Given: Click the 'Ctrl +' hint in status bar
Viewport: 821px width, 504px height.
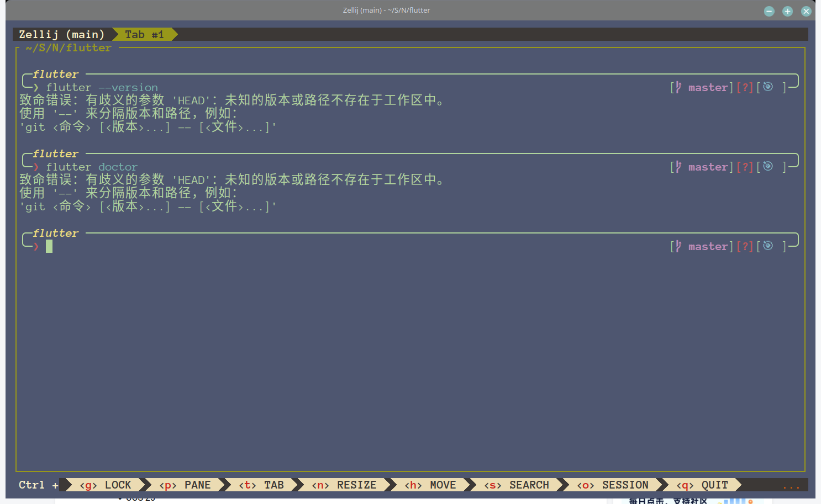Looking at the screenshot, I should click(x=39, y=485).
